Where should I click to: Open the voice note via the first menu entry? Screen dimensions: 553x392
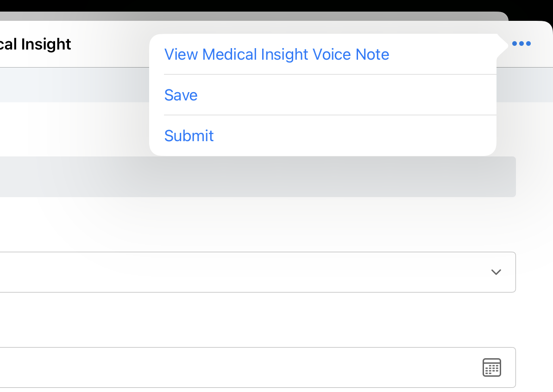(x=276, y=55)
